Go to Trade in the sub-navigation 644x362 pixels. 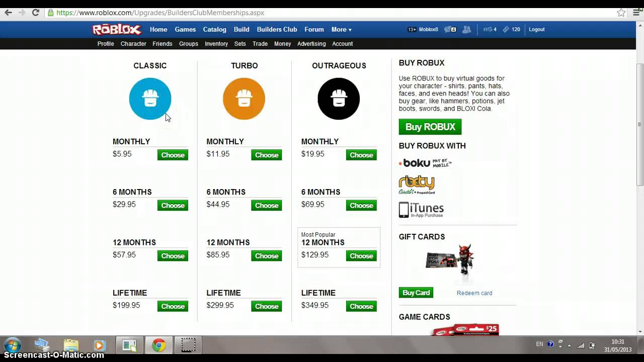[260, 44]
